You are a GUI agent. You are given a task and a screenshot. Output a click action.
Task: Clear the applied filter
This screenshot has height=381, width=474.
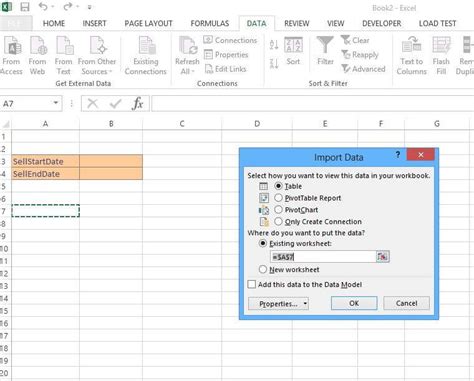[x=355, y=40]
